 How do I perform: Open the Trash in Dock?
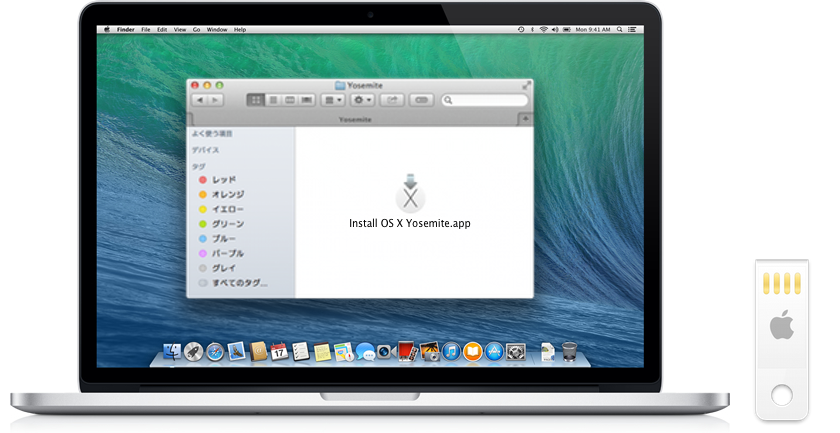click(x=569, y=352)
